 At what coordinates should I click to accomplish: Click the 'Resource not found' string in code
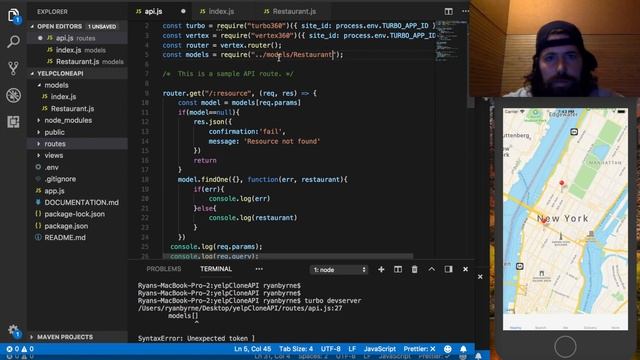(282, 141)
